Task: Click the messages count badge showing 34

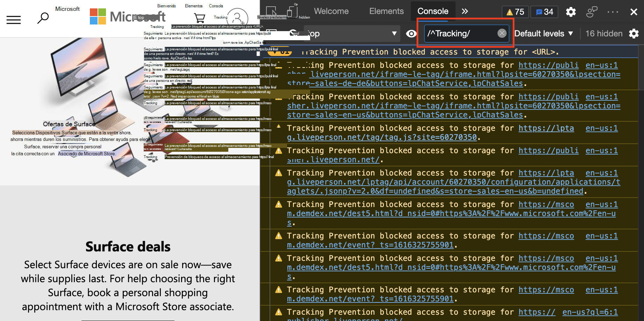Action: 545,12
